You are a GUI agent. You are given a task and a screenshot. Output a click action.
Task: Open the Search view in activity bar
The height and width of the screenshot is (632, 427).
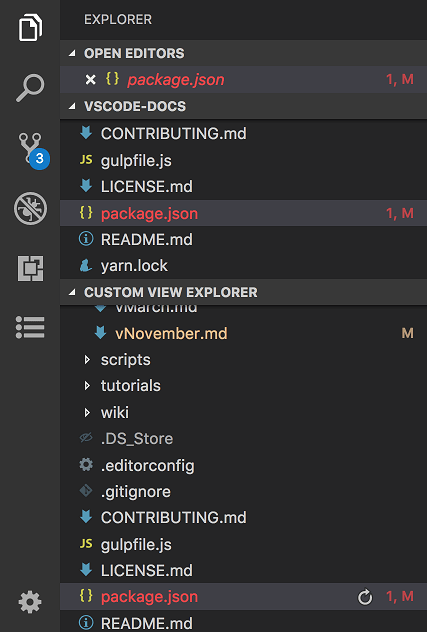click(30, 87)
